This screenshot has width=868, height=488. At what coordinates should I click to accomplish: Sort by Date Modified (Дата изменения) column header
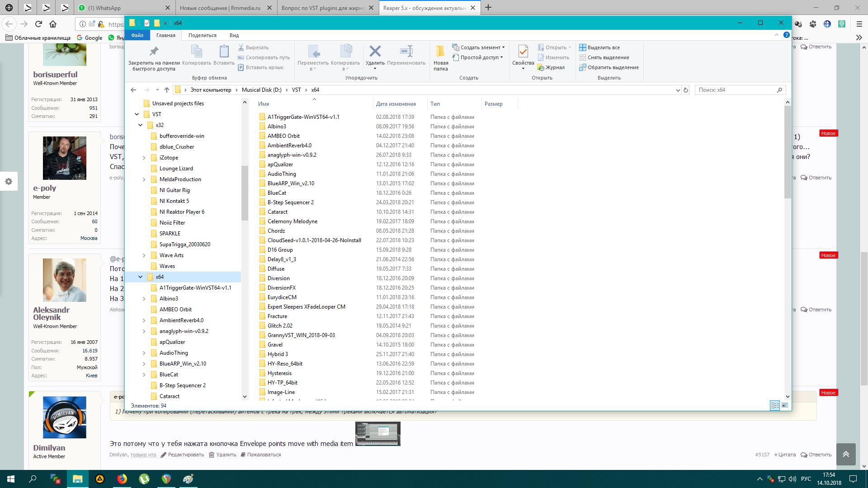(396, 104)
